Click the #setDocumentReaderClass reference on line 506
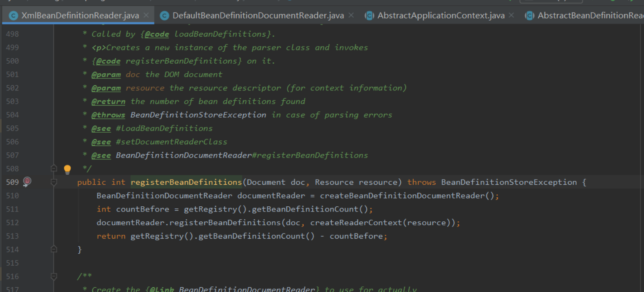Image resolution: width=644 pixels, height=292 pixels. tap(170, 141)
